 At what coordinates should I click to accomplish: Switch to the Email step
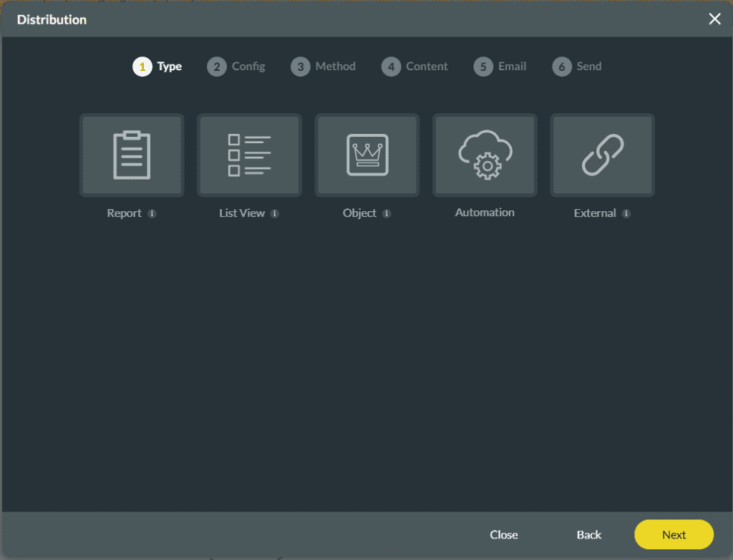click(x=500, y=66)
